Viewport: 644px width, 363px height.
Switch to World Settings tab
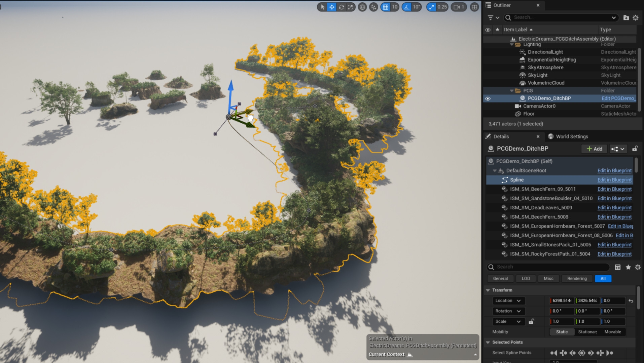(572, 136)
